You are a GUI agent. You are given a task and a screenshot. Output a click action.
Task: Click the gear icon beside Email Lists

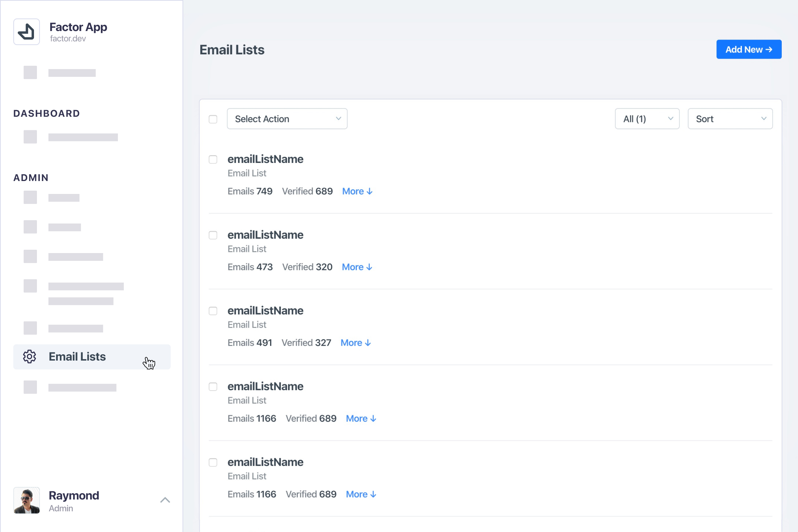30,357
